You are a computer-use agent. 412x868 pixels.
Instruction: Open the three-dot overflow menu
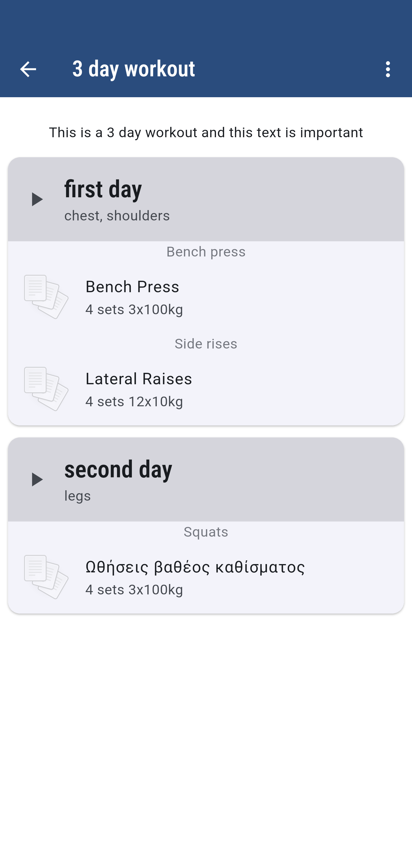click(x=388, y=69)
